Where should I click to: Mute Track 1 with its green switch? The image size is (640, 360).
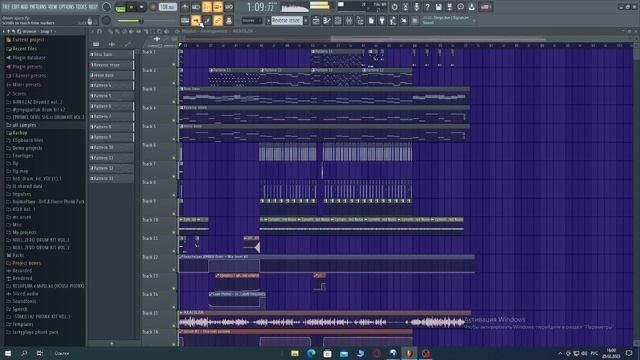[x=173, y=64]
